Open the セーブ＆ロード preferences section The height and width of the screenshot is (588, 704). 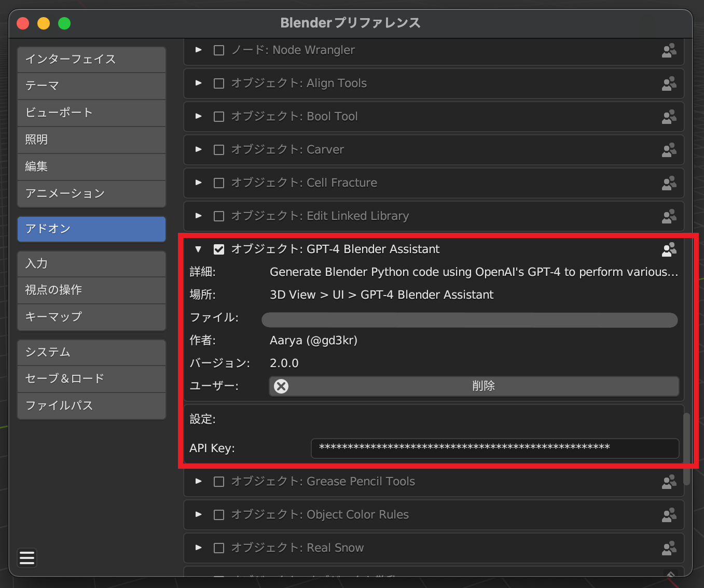click(91, 379)
